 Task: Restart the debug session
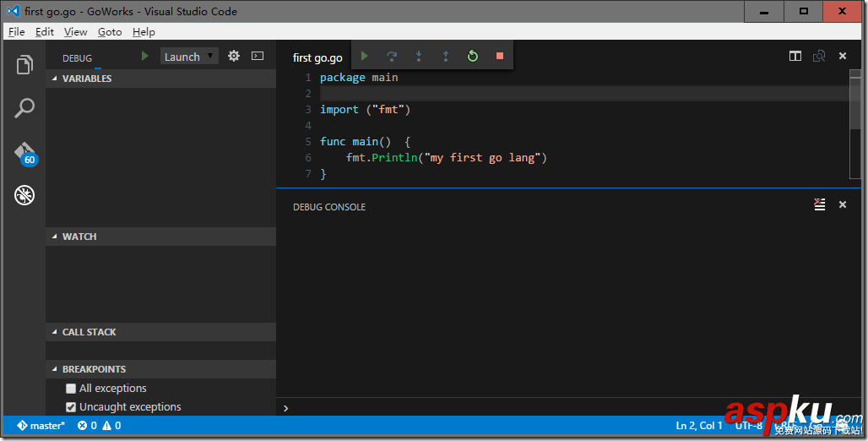click(x=472, y=56)
